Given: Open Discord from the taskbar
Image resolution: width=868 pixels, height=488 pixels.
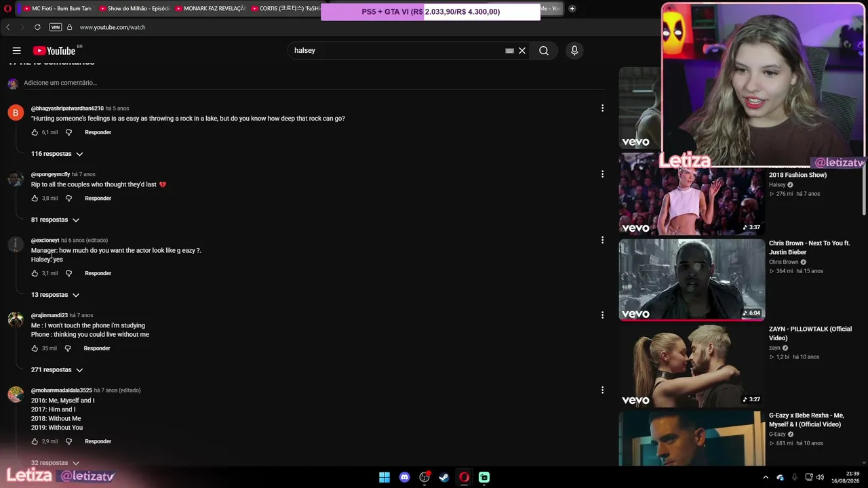Looking at the screenshot, I should 405,477.
